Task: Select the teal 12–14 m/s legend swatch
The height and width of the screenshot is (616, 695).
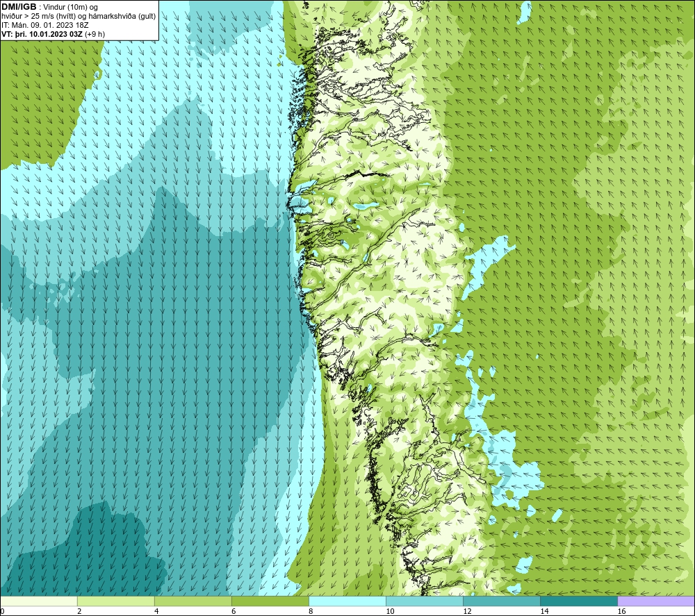Action: [502, 601]
